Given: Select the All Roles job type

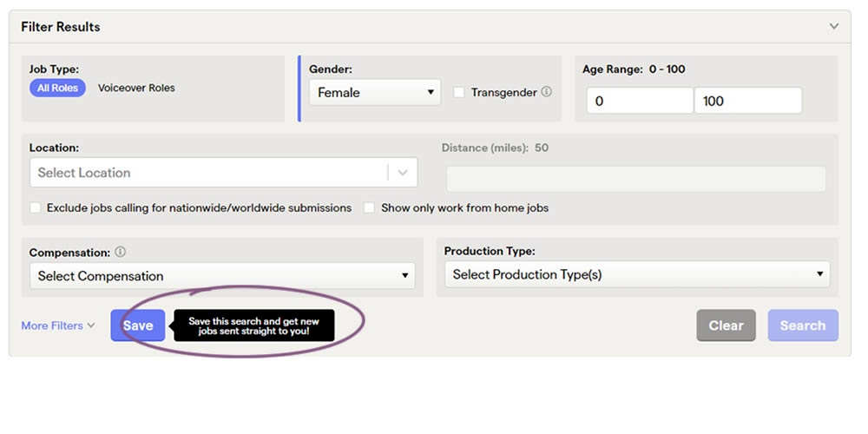Looking at the screenshot, I should point(57,88).
